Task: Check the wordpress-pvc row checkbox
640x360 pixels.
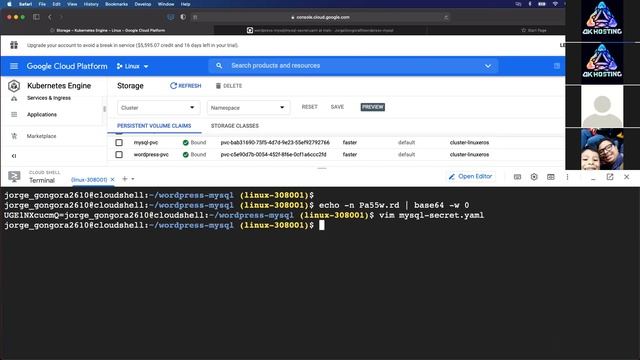Action: [119, 155]
